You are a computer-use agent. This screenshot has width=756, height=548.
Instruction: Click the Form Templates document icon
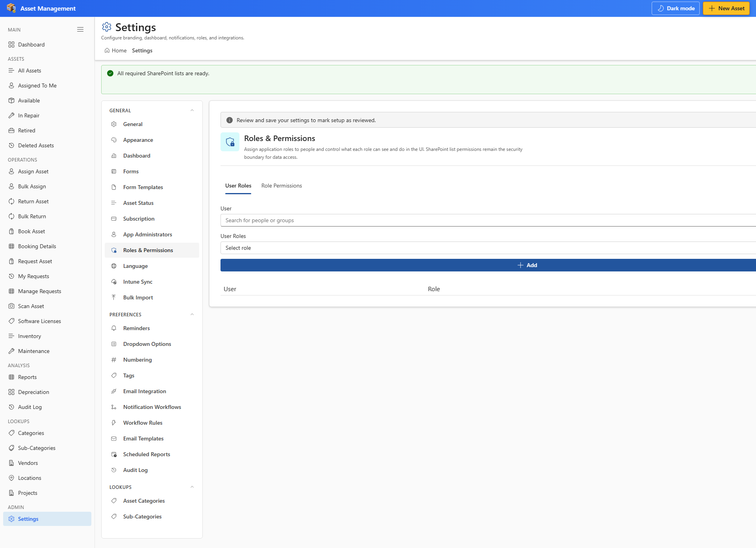[114, 187]
